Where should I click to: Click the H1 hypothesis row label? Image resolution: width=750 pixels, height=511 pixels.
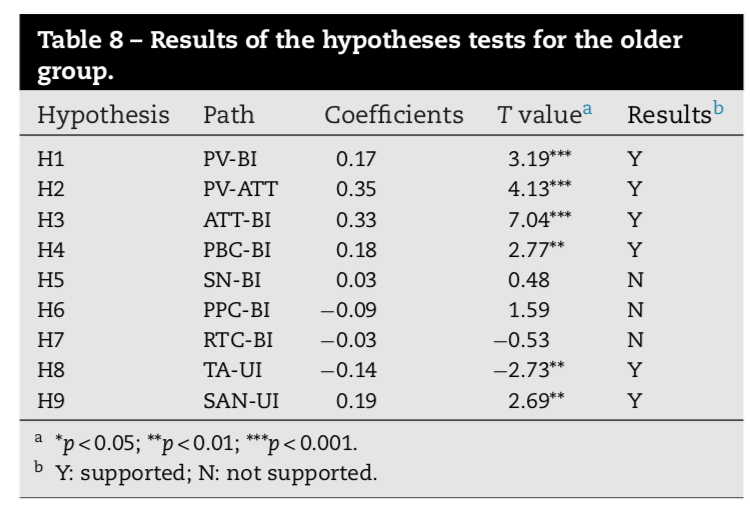coord(50,159)
